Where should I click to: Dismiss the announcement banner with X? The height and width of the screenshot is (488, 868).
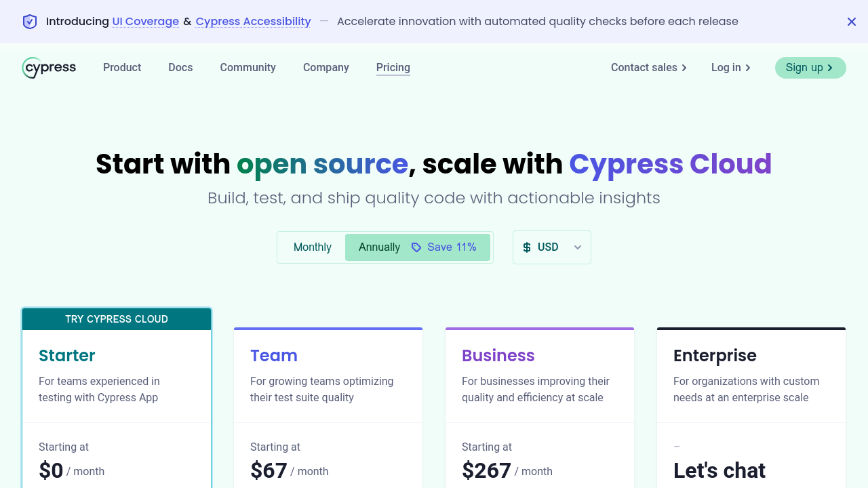(852, 22)
